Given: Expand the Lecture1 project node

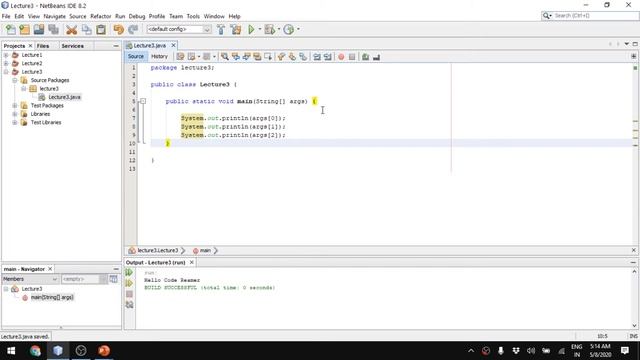Looking at the screenshot, I should click(x=6, y=55).
